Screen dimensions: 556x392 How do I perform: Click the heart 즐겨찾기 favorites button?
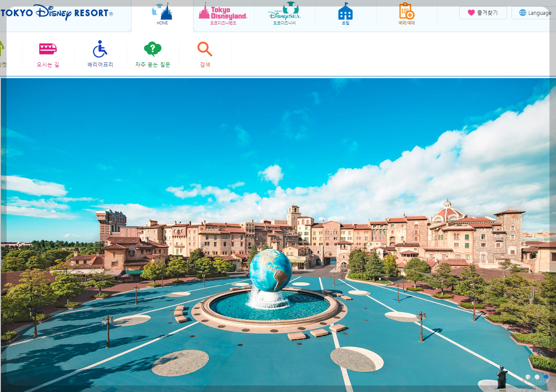(483, 13)
